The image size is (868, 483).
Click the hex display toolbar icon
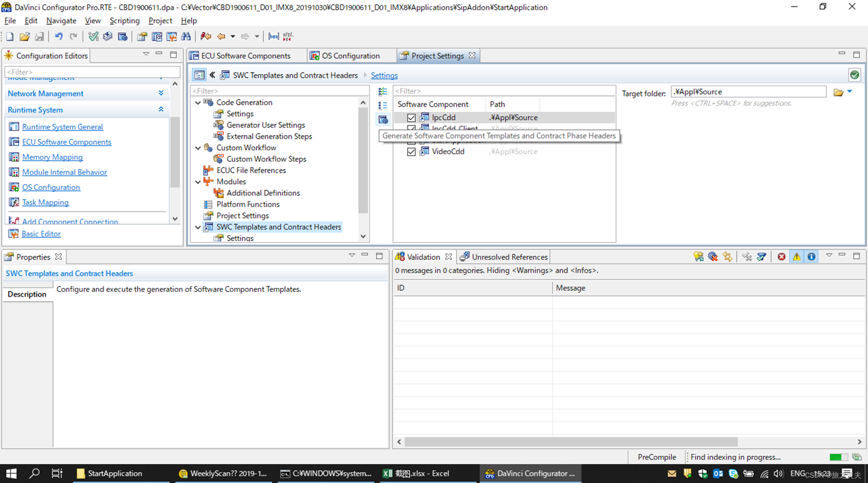click(x=273, y=37)
